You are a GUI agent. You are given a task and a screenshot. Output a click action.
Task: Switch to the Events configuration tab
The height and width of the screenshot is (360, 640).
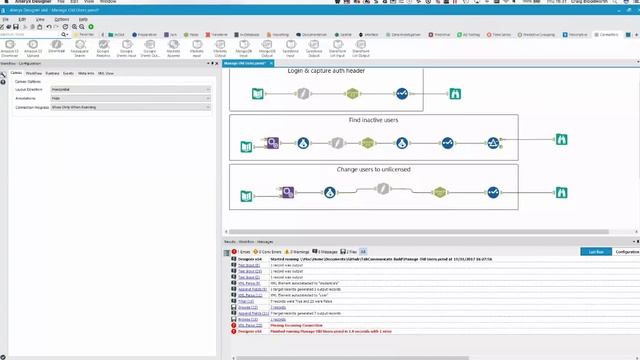[x=68, y=73]
